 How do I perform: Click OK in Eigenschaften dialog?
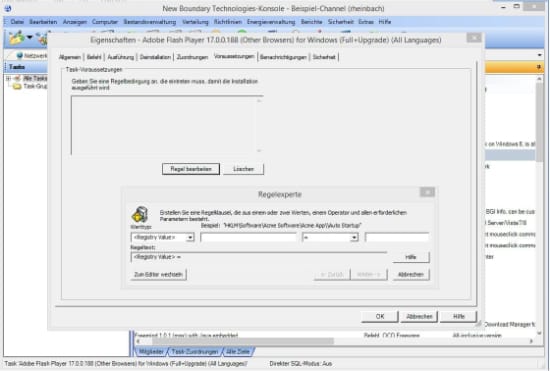[380, 316]
